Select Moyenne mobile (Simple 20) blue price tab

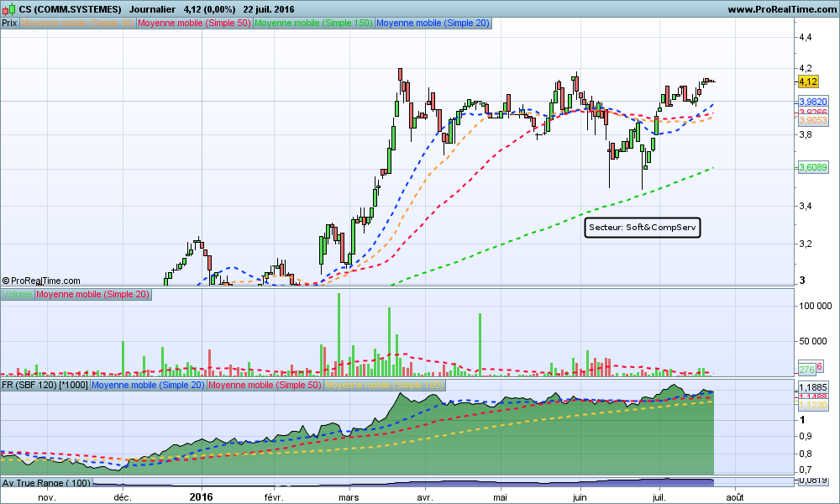(433, 23)
